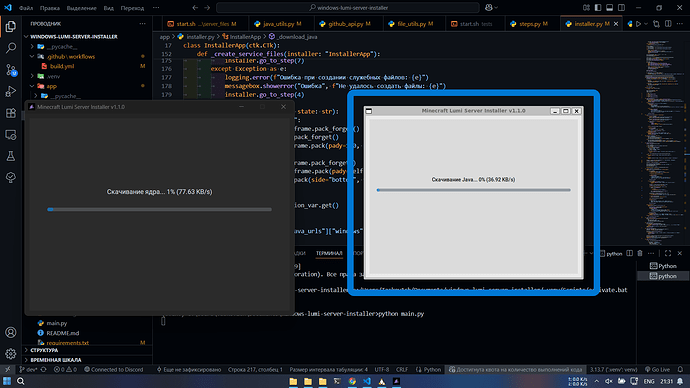Click Connected to Discord status item
Viewport: 690px width, 388px height.
click(x=114, y=370)
